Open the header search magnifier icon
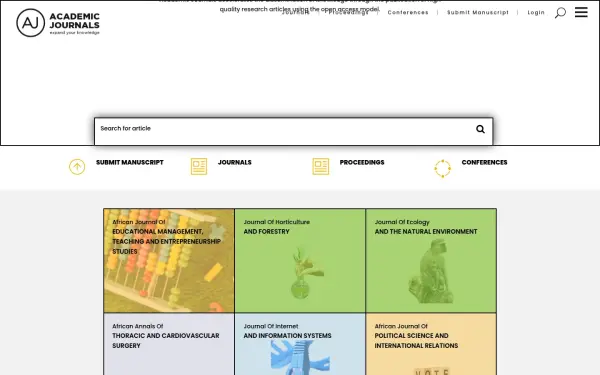 (560, 13)
